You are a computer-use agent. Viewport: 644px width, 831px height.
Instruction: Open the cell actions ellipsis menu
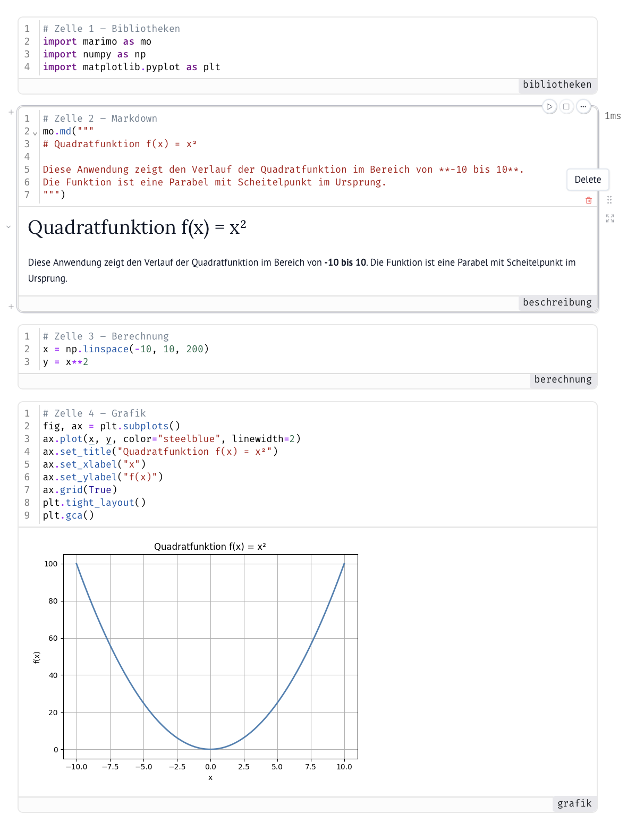583,107
